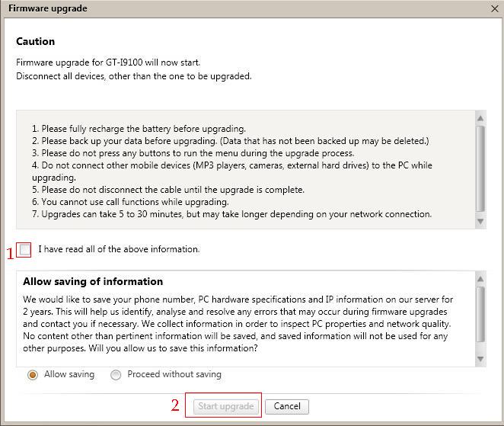Click the 'Caution' heading
The image size is (504, 426).
coord(35,41)
